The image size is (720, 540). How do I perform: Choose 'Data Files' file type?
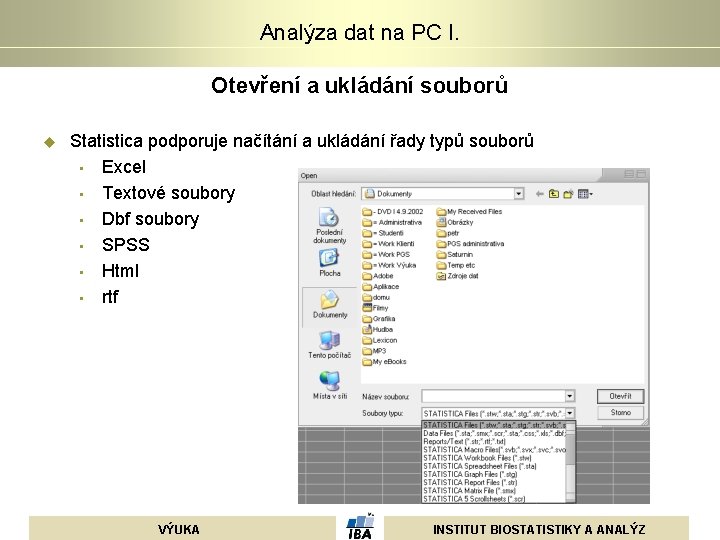[x=494, y=433]
